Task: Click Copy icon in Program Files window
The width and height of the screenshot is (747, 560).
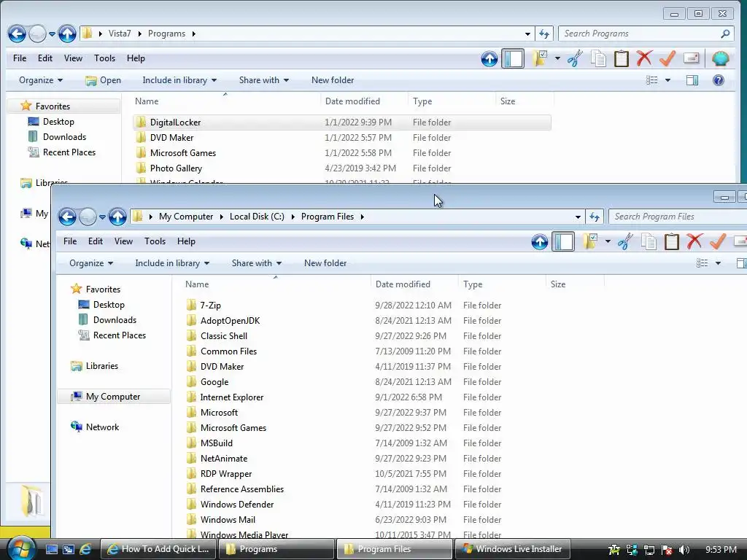Action: coord(649,241)
